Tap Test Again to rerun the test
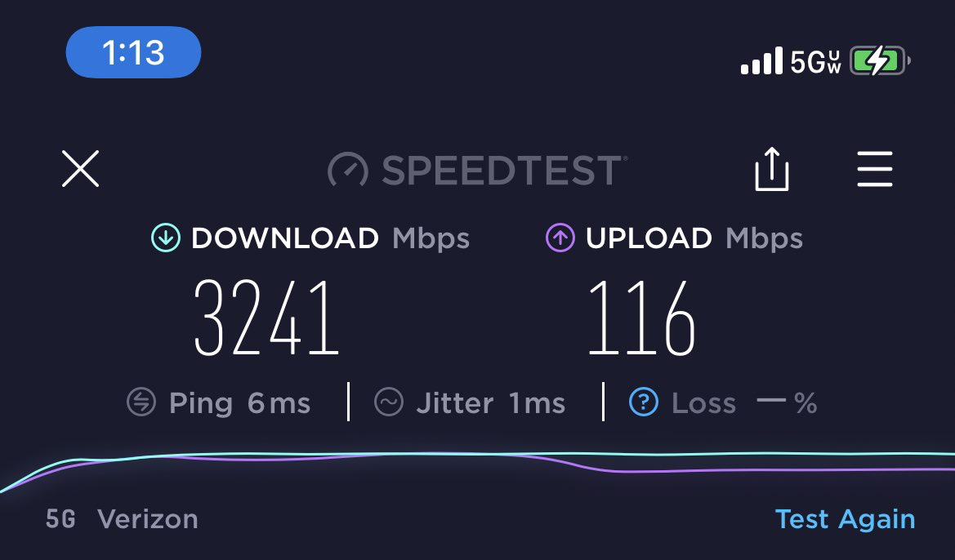 coord(845,519)
